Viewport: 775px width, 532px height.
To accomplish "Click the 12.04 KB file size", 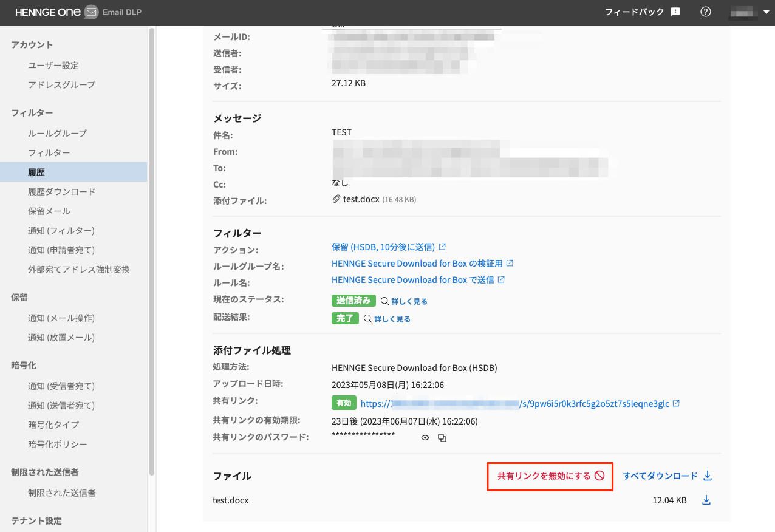I will [670, 500].
